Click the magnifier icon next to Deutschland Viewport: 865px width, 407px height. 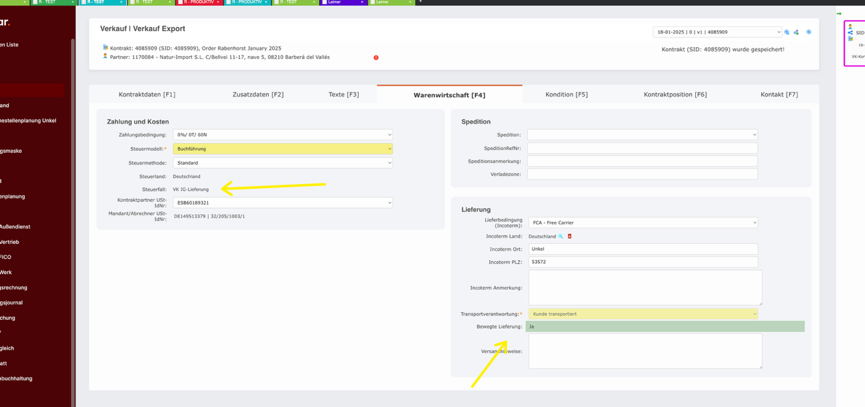[x=561, y=237]
